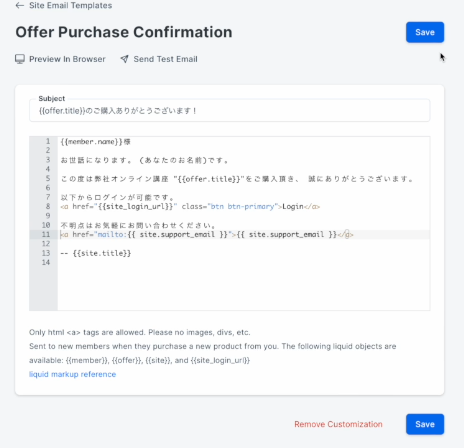Click Remove Customization
Image resolution: width=464 pixels, height=448 pixels.
point(338,424)
